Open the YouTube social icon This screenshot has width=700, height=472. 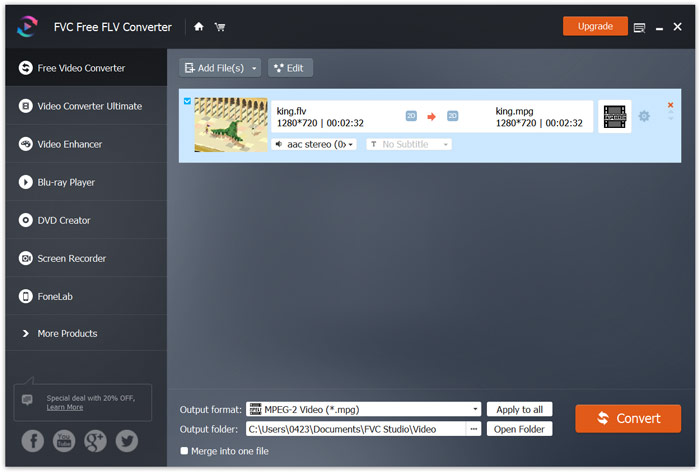64,441
